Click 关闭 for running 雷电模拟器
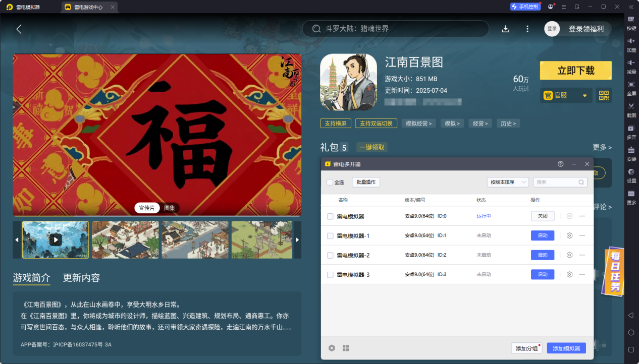Screen dimensions: 639x364 point(543,216)
